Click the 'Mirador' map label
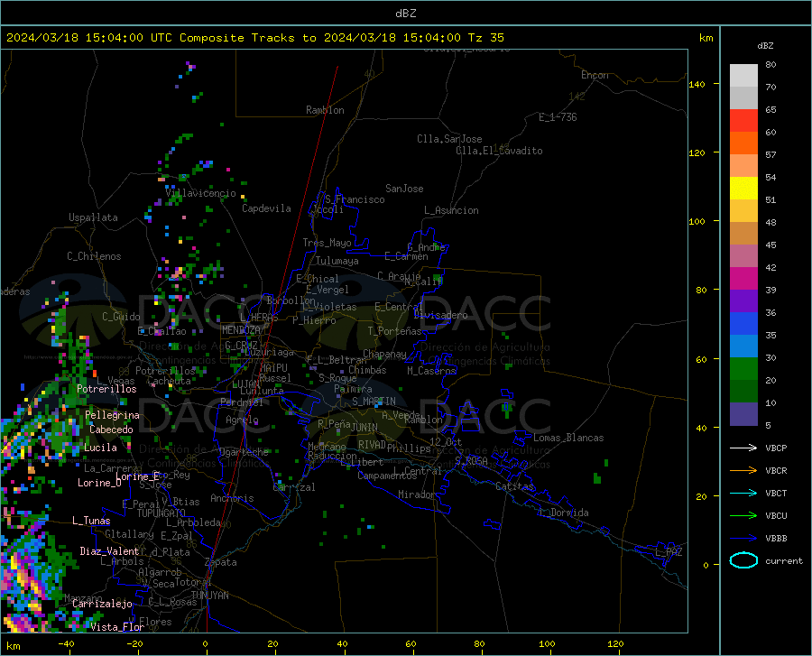Screen dimensions: 812x656 pyautogui.click(x=417, y=494)
